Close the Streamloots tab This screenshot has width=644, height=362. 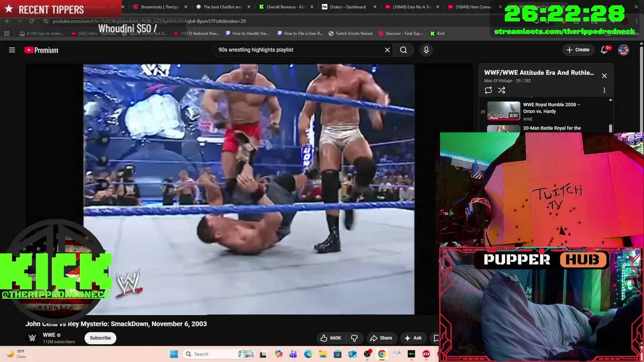pos(186,7)
